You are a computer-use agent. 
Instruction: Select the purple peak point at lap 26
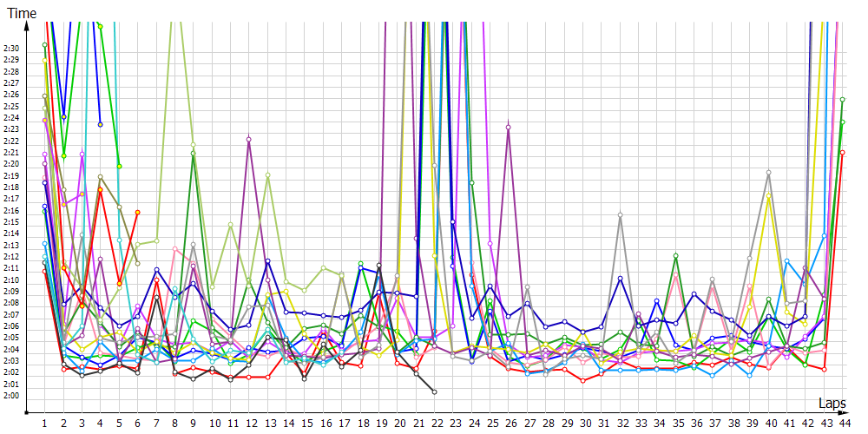[509, 128]
